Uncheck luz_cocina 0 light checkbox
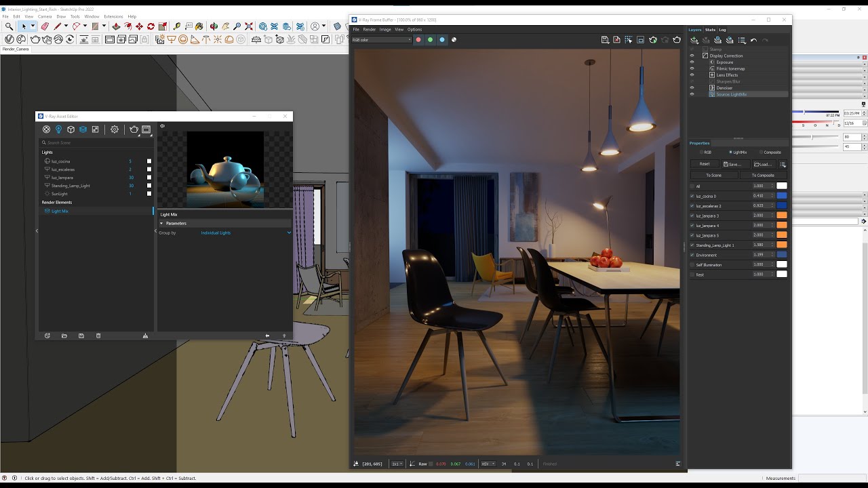 pyautogui.click(x=692, y=196)
